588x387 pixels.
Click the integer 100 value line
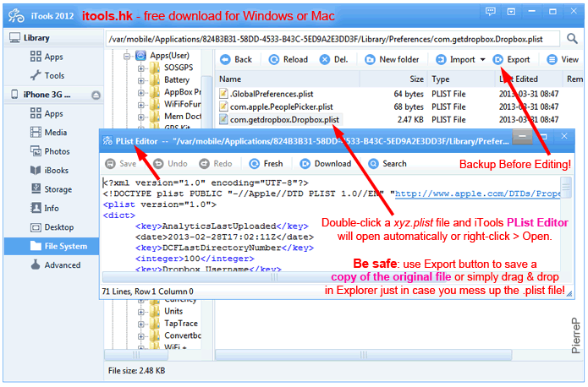(x=195, y=259)
